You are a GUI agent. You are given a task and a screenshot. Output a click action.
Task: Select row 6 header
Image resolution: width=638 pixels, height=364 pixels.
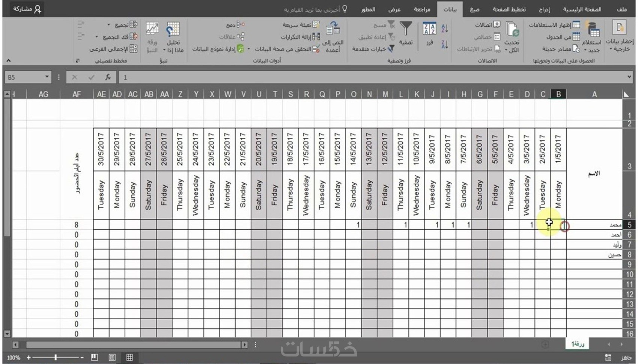tap(629, 235)
